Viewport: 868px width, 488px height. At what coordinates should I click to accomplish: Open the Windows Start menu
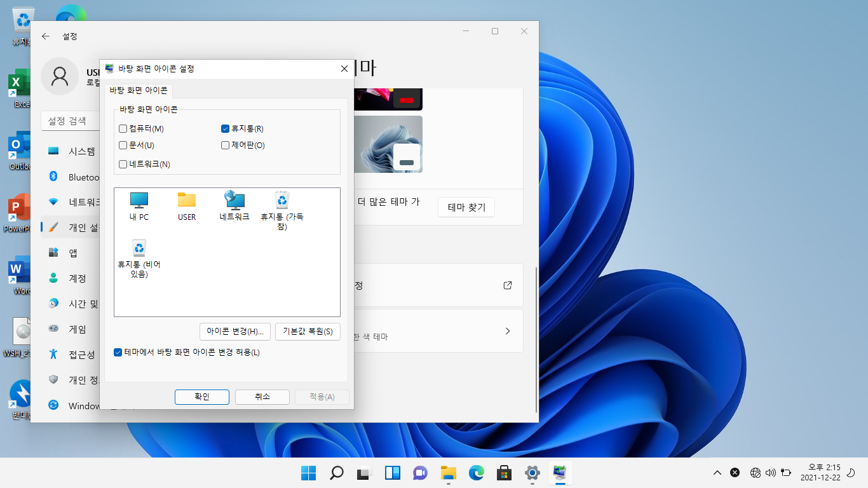309,473
